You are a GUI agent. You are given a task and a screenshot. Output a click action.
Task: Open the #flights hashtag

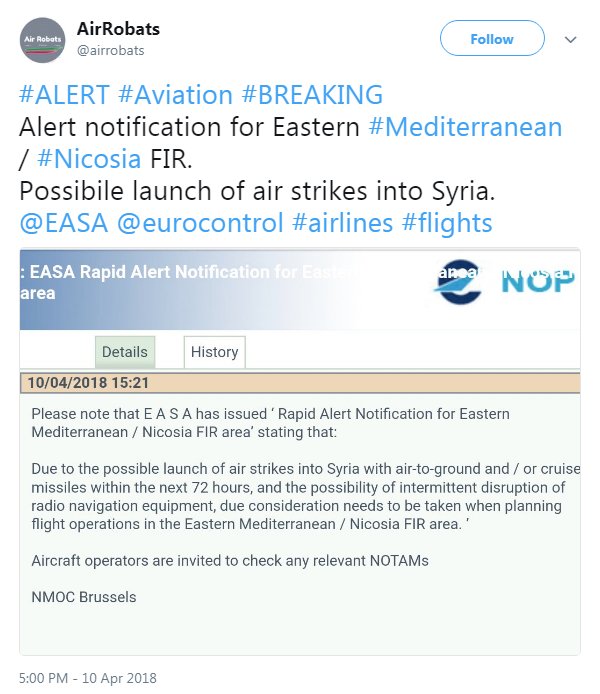447,222
